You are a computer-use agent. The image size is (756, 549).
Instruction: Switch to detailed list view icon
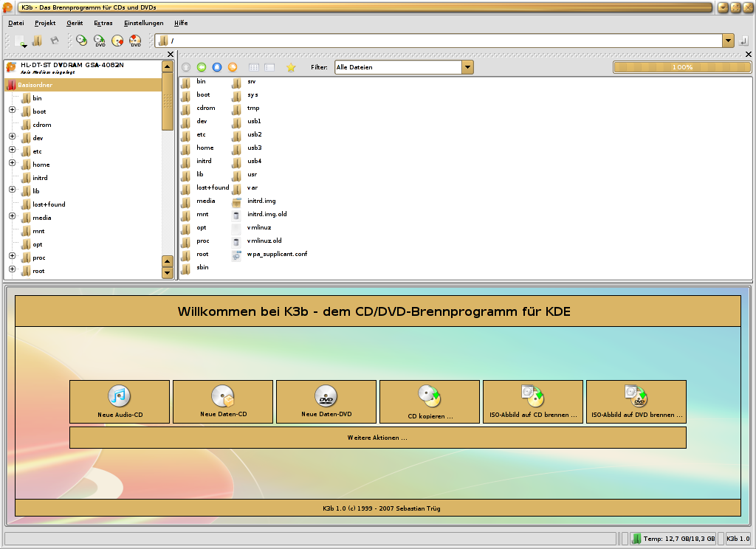click(x=269, y=67)
